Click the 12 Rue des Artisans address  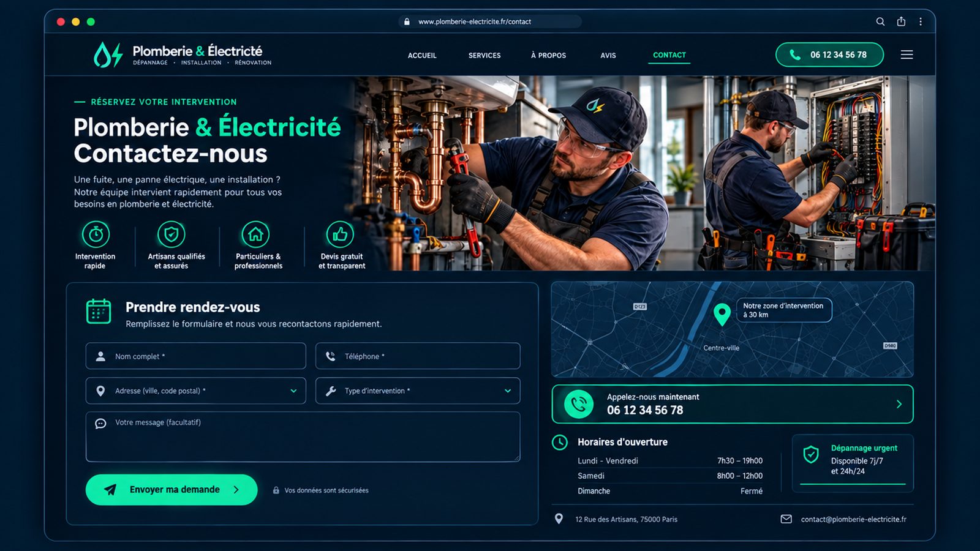click(x=626, y=519)
